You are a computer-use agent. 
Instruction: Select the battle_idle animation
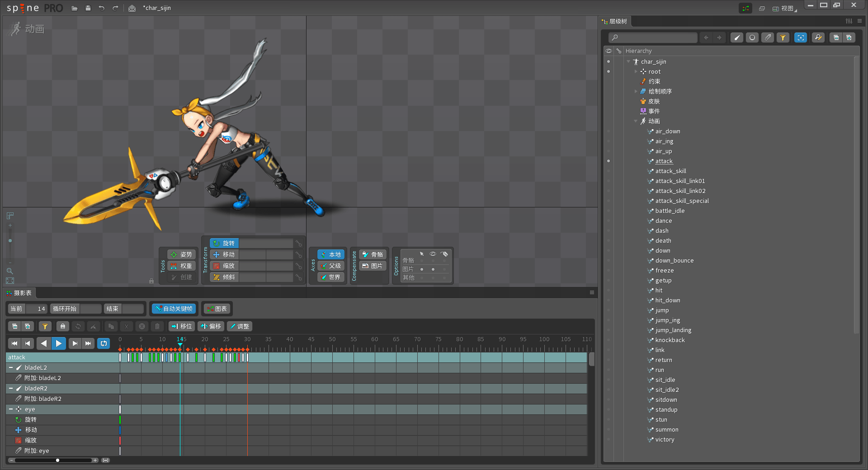pyautogui.click(x=670, y=211)
